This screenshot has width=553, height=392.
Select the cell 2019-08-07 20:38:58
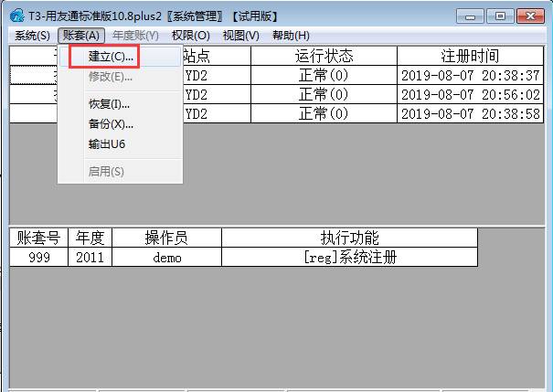[470, 113]
